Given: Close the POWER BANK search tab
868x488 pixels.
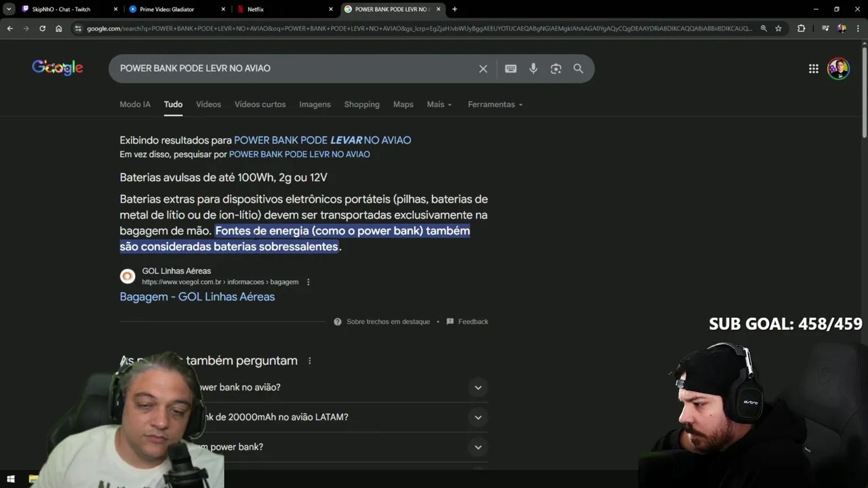Looking at the screenshot, I should [x=438, y=9].
